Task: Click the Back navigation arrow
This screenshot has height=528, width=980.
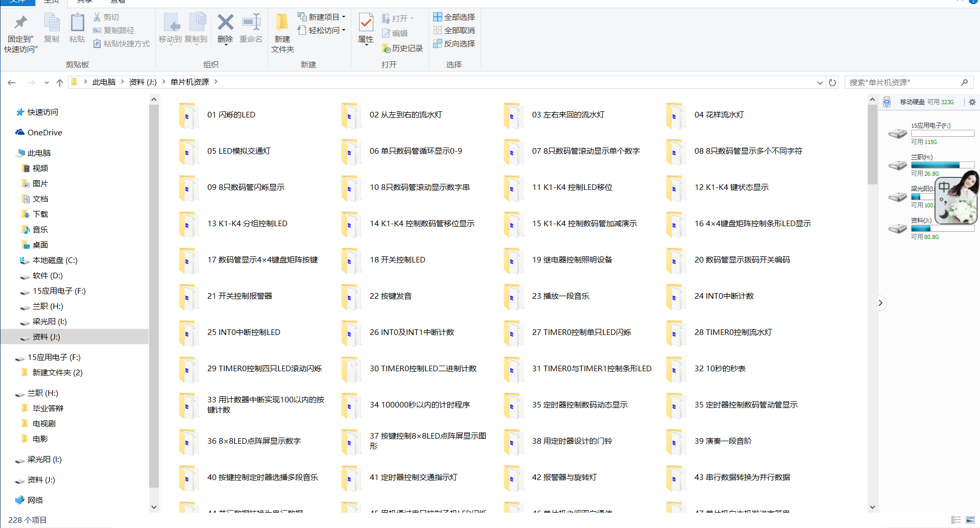Action: coord(12,82)
